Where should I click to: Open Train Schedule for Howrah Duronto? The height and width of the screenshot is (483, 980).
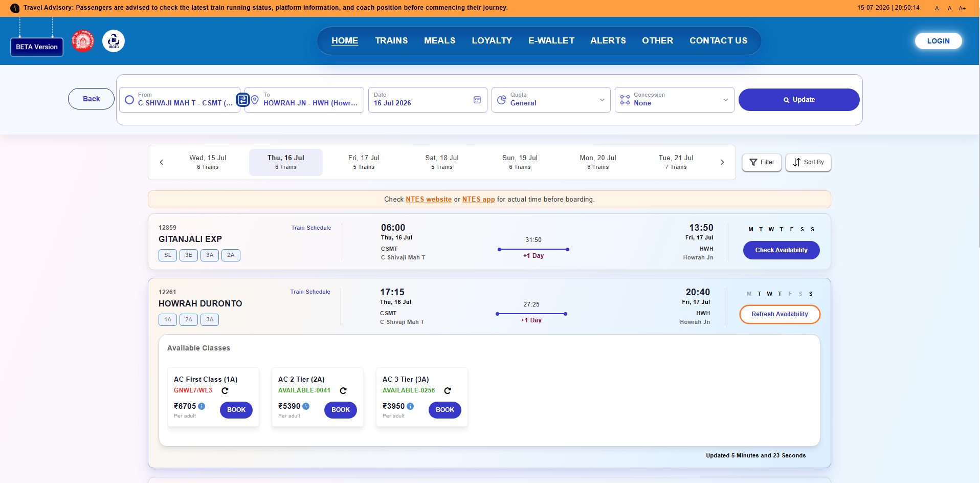[310, 292]
